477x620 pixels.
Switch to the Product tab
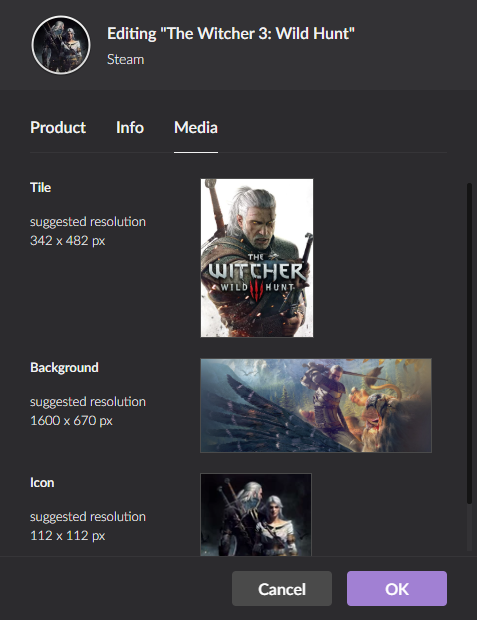pyautogui.click(x=58, y=128)
